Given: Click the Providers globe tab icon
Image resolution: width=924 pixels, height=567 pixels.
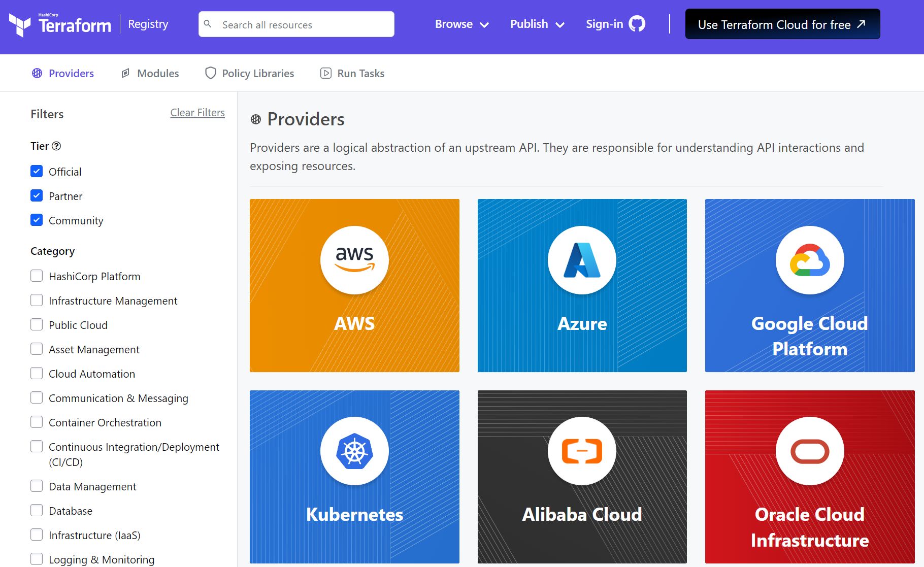Looking at the screenshot, I should [x=37, y=73].
